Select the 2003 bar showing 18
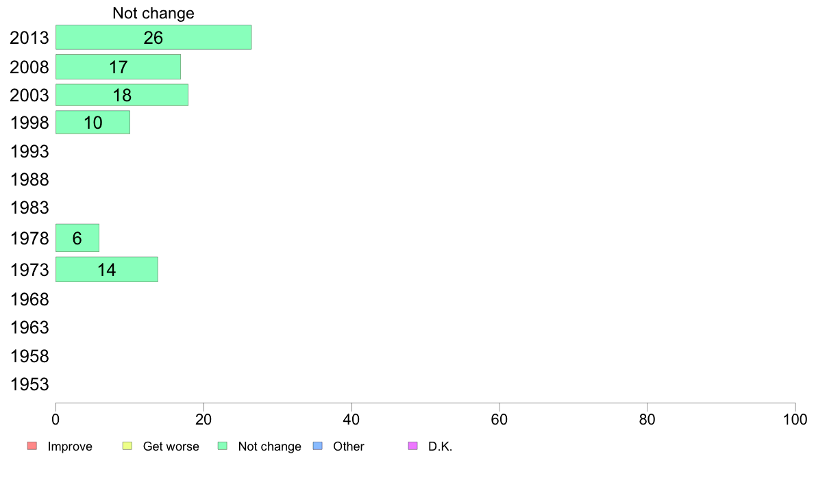Viewport: 814px width, 504px height. click(122, 95)
